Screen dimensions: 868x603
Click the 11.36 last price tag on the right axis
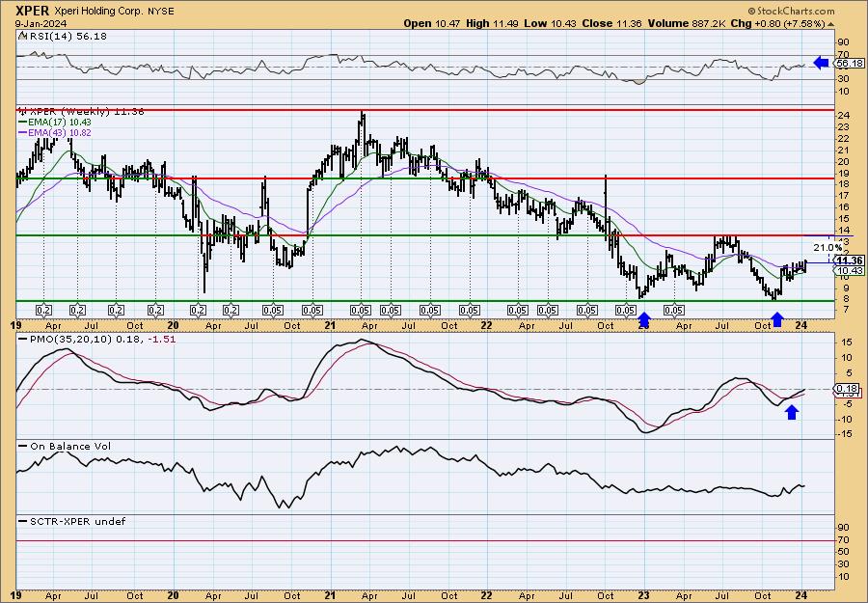[x=848, y=260]
